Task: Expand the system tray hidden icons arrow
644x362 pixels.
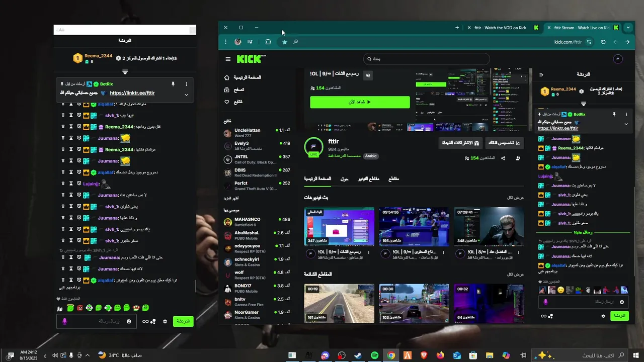Action: (88, 355)
